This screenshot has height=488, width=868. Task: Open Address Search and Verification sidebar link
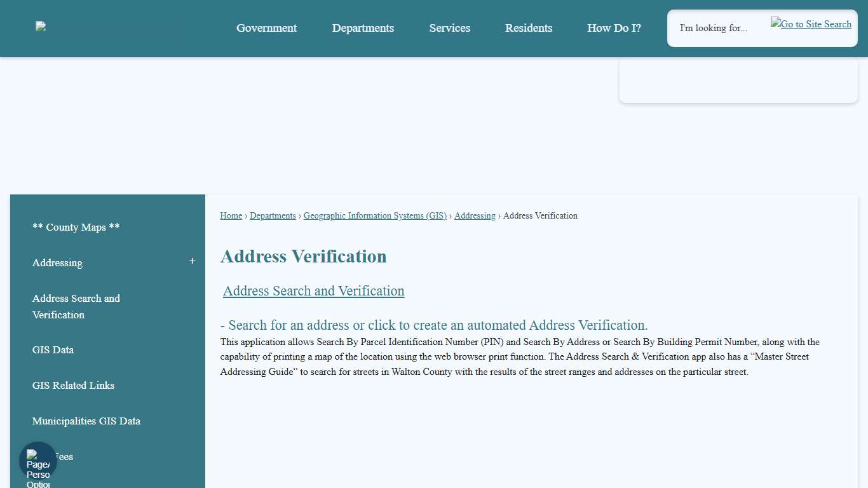[76, 306]
